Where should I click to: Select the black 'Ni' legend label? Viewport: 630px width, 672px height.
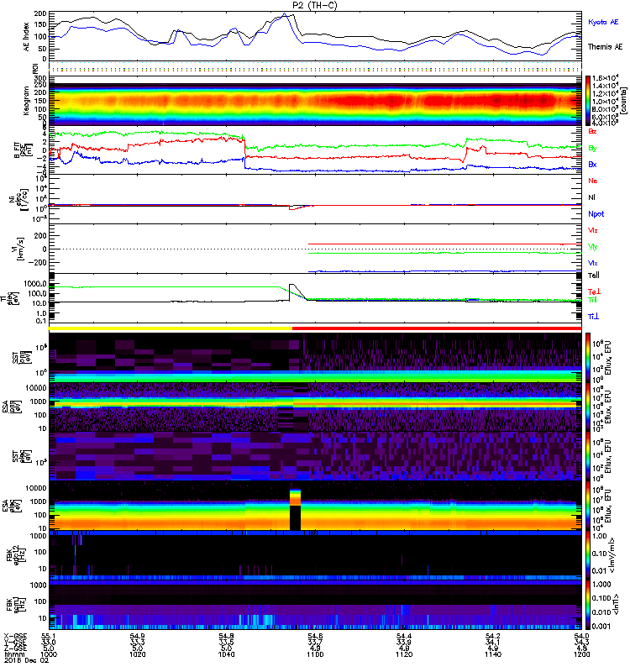point(591,197)
